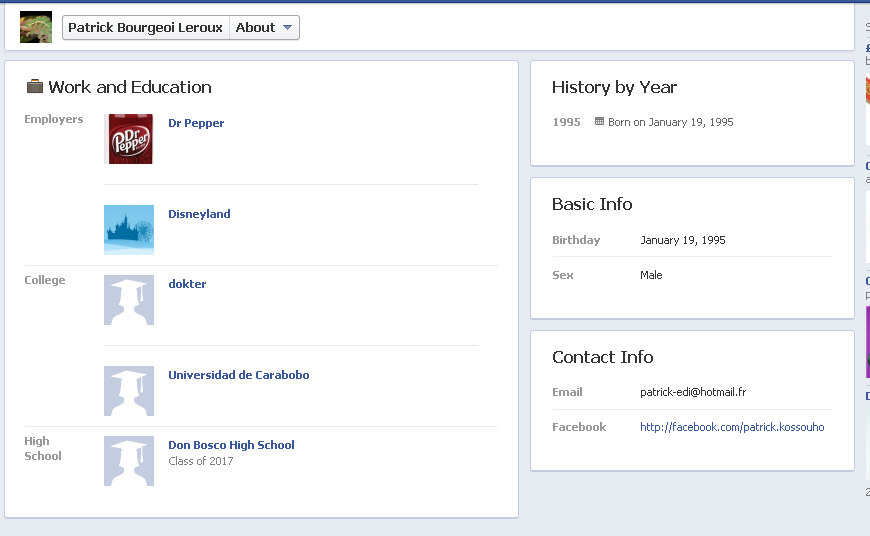Click the 1995 year in History
870x536 pixels.
point(566,122)
